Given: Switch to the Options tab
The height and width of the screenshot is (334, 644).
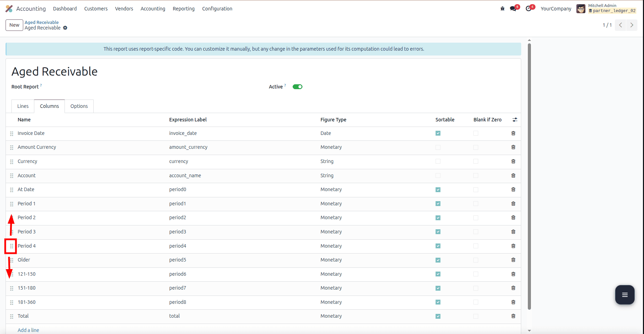Looking at the screenshot, I should [79, 106].
